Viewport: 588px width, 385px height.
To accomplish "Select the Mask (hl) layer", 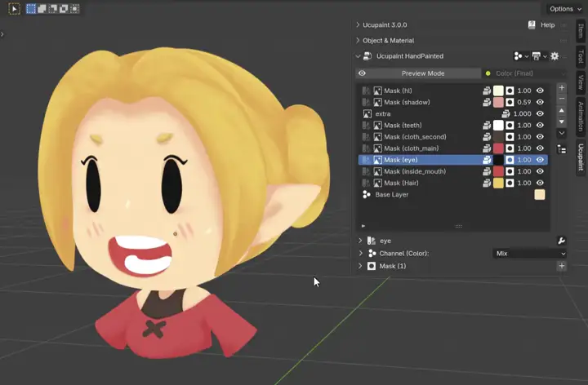I will [453, 91].
